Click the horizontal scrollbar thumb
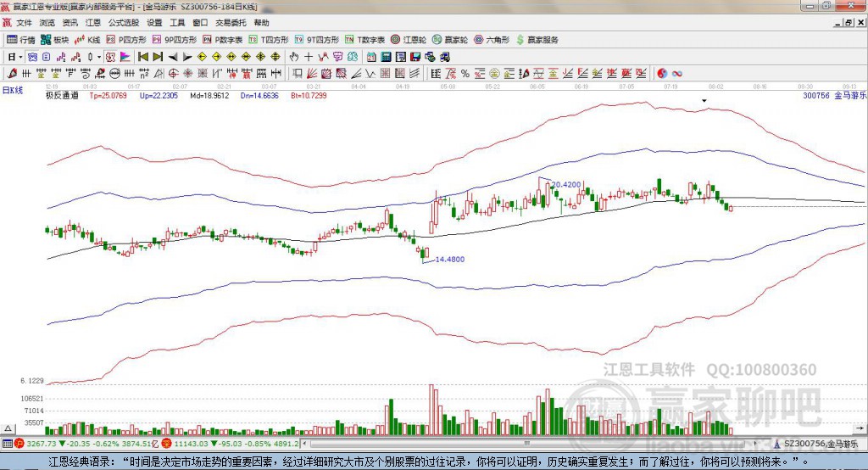The image size is (868, 470). (527, 444)
